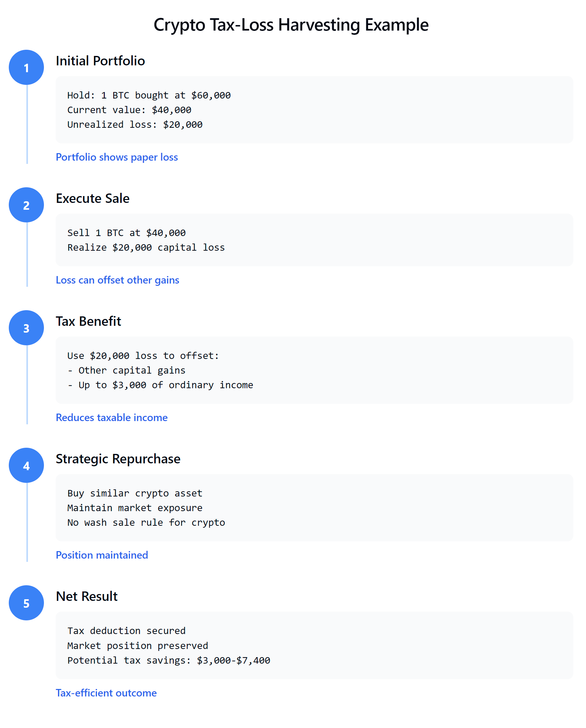The image size is (586, 728).
Task: Click the code block showing unrealized loss
Action: click(x=314, y=110)
